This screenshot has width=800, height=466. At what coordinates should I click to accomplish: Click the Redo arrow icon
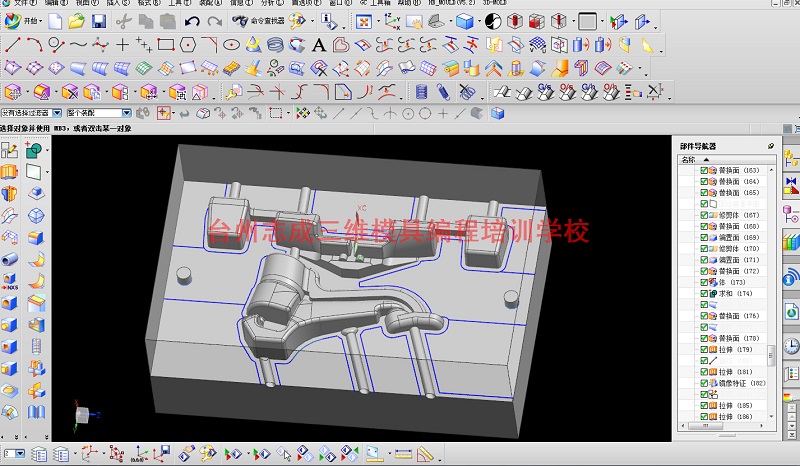point(215,21)
